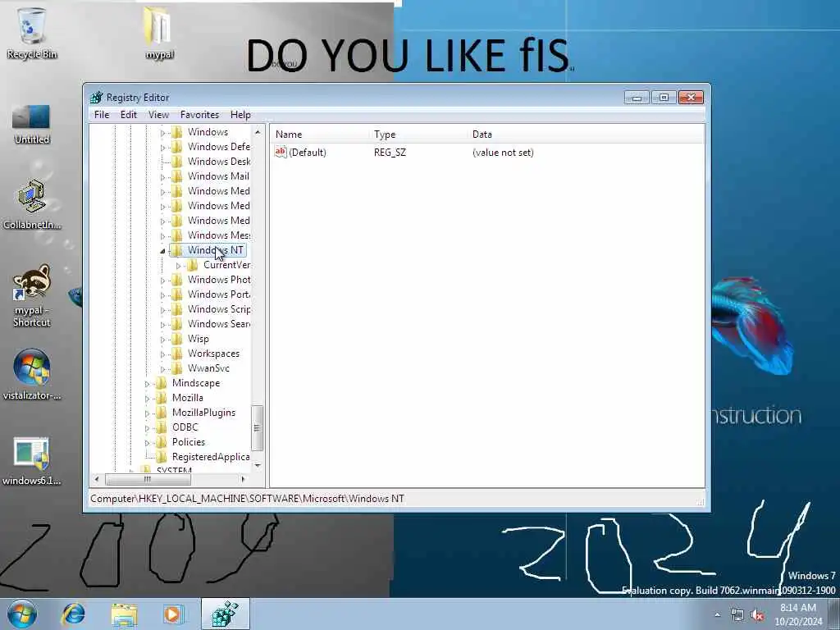Show hidden tray icons arrow
The width and height of the screenshot is (840, 630).
coord(717,615)
